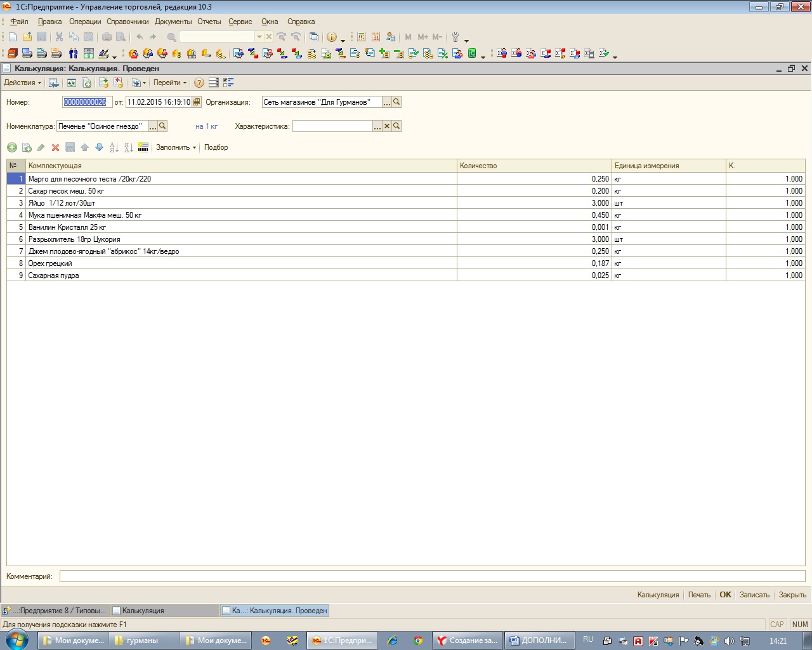Click the Подбор button
This screenshot has width=812, height=650.
click(x=216, y=147)
